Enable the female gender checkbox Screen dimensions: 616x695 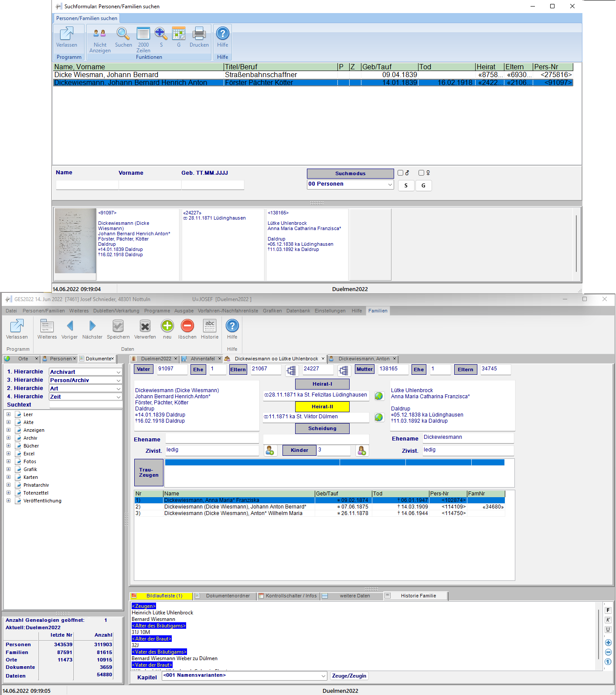[x=421, y=173]
